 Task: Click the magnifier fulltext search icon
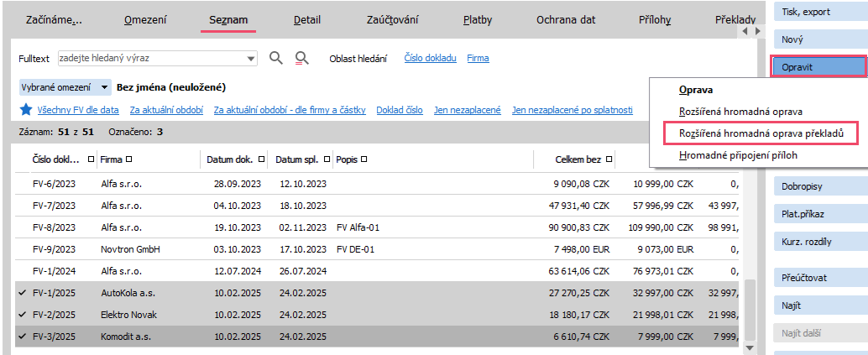tap(276, 58)
